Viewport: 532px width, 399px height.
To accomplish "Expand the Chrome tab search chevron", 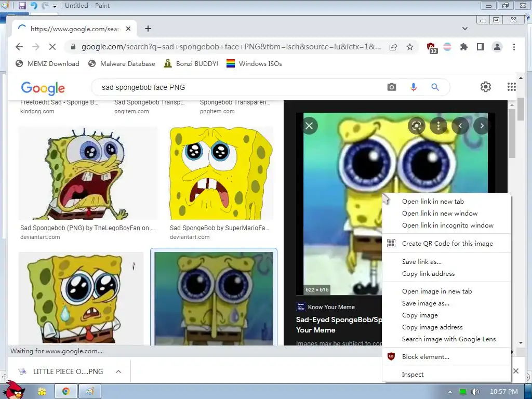I will tap(465, 29).
